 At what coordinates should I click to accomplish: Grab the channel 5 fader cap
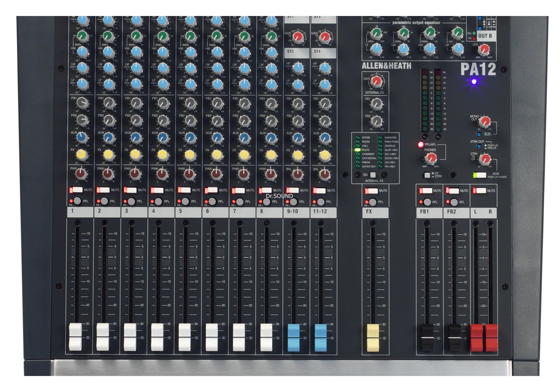(185, 337)
